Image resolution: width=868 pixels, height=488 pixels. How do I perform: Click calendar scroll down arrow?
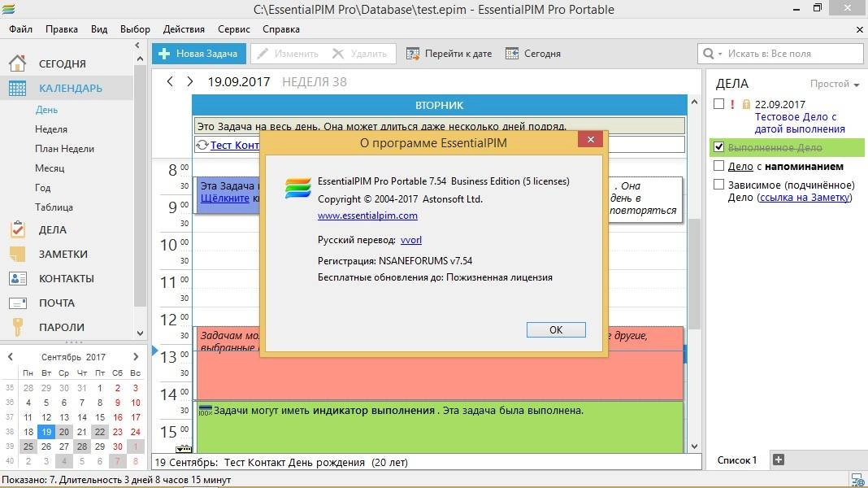[x=694, y=447]
